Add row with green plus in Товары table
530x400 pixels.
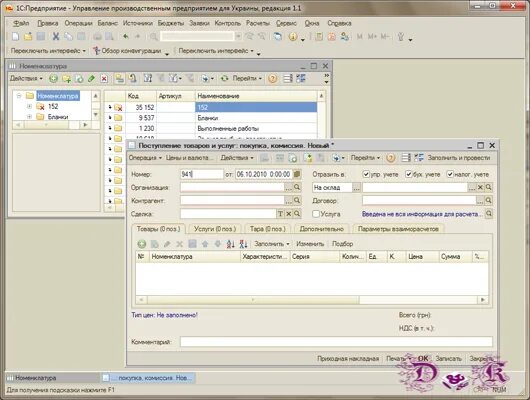142,244
